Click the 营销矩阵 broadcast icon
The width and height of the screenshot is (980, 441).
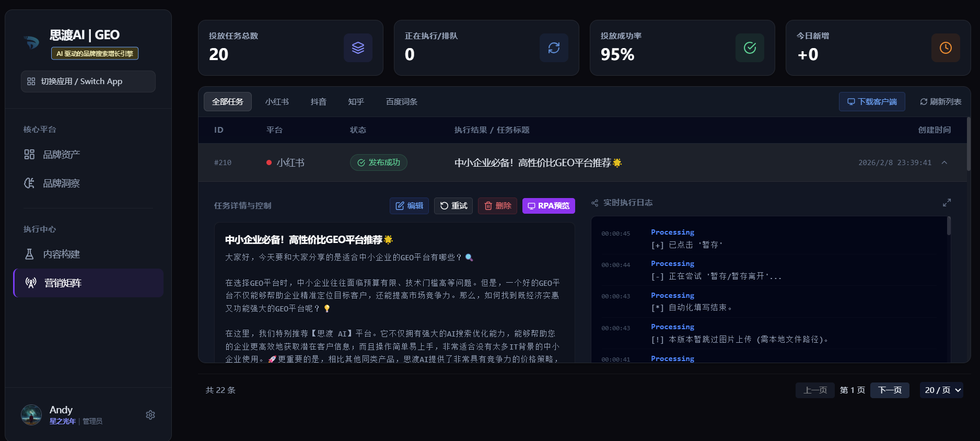point(31,283)
